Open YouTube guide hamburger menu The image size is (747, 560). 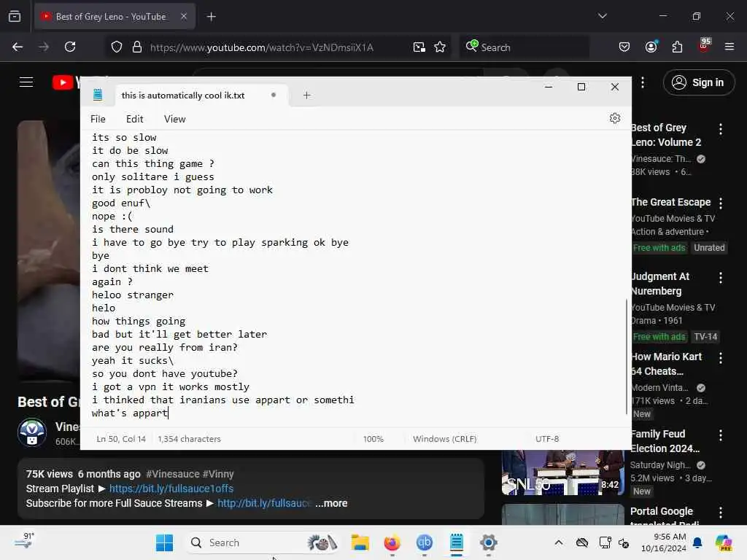pos(26,82)
